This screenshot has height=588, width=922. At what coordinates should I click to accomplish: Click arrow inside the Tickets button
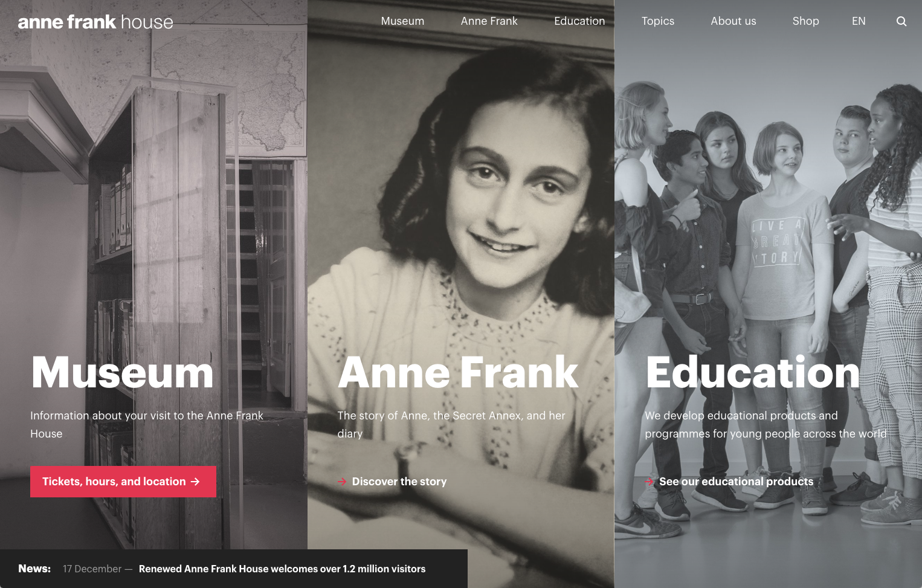click(x=195, y=482)
